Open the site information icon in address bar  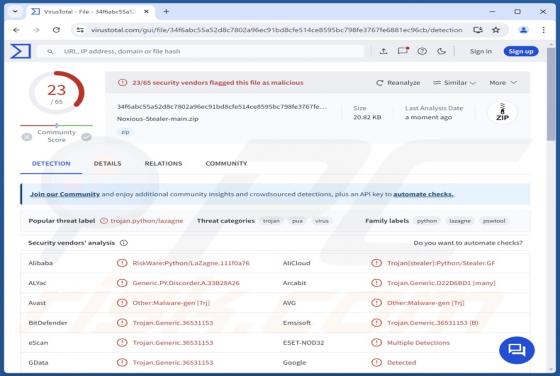80,30
